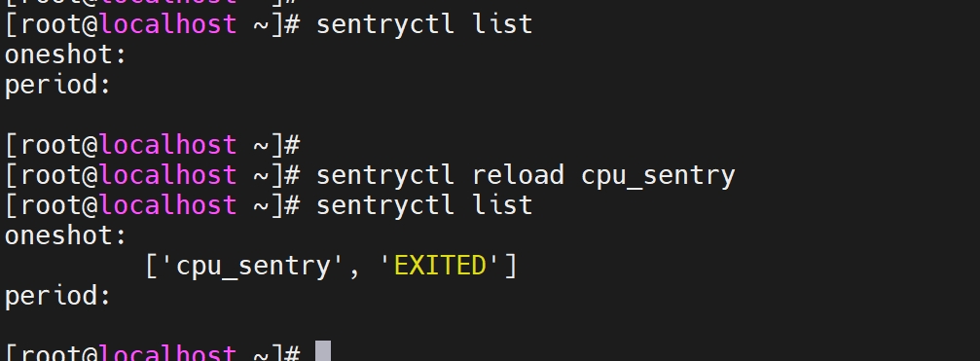Click the second 'oneshot:' output label
Screen dimensions: 980x361
(65, 235)
